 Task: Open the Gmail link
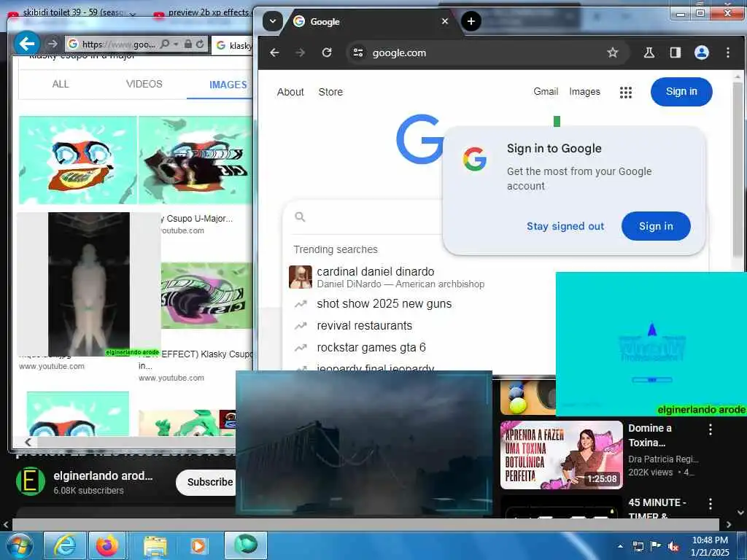[x=546, y=91]
